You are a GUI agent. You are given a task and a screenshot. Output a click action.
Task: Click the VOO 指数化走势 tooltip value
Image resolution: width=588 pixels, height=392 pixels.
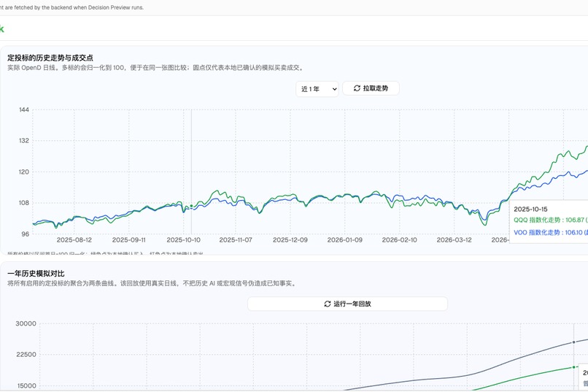(551, 233)
